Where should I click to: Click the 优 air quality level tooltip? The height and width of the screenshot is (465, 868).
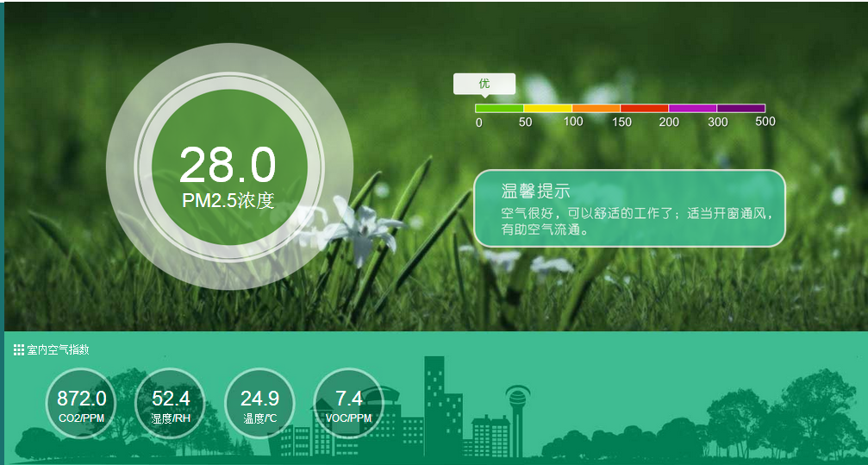(484, 85)
